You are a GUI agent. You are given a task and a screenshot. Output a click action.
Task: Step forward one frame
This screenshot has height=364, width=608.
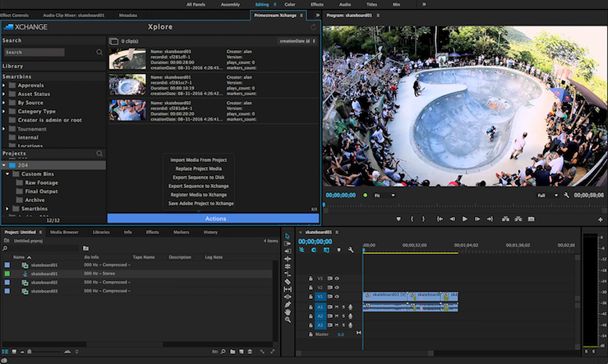pos(477,219)
